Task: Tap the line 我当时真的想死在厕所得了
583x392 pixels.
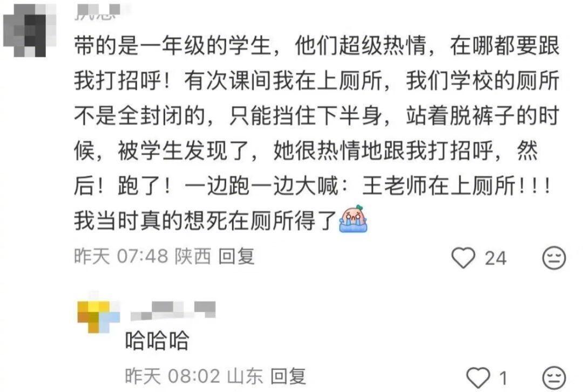Action: (206, 221)
